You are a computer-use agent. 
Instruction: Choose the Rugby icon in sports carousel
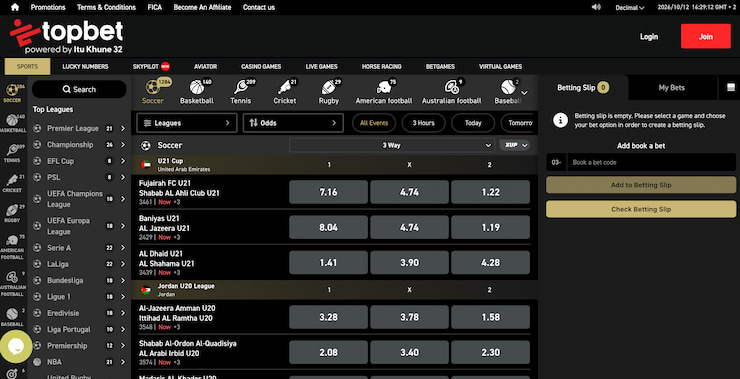click(x=329, y=92)
